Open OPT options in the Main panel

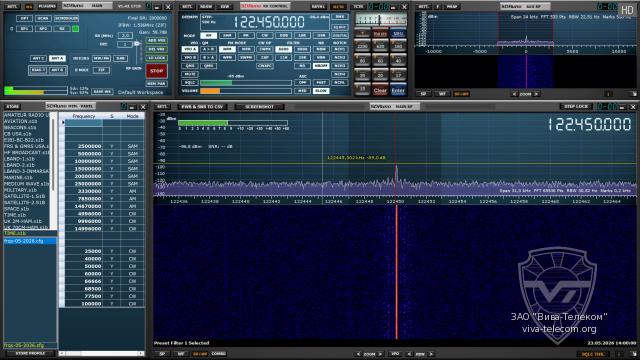click(x=24, y=18)
